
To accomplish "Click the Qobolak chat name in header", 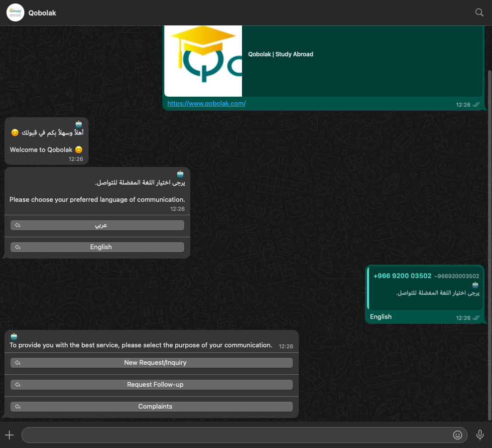I will click(42, 13).
